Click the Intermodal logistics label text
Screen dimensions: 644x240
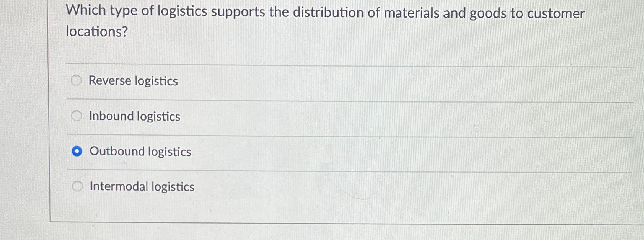click(142, 187)
